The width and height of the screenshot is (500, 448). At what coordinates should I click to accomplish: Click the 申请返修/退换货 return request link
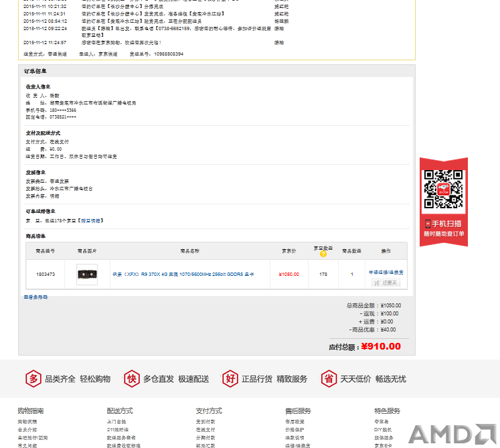click(386, 272)
